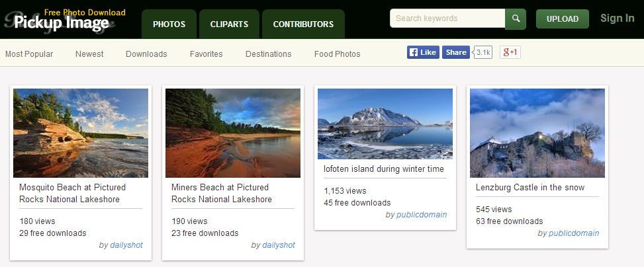Click the 3.1k share count bubble
The height and width of the screenshot is (267, 644).
pos(483,52)
